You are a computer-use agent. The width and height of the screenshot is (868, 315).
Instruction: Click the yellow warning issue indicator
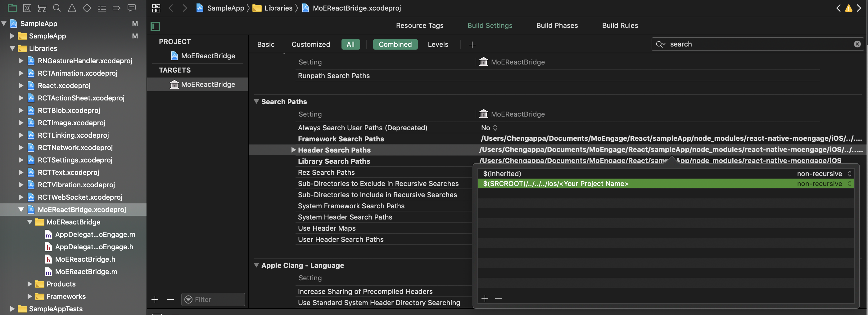click(848, 8)
